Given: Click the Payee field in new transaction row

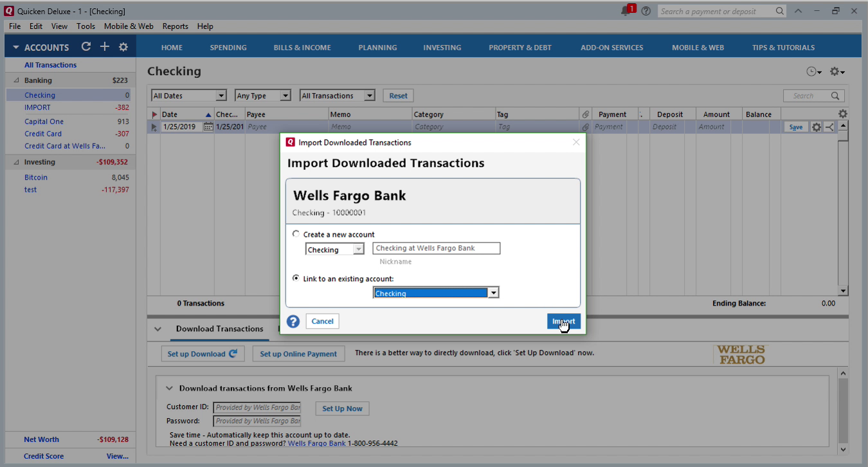Looking at the screenshot, I should click(x=287, y=127).
